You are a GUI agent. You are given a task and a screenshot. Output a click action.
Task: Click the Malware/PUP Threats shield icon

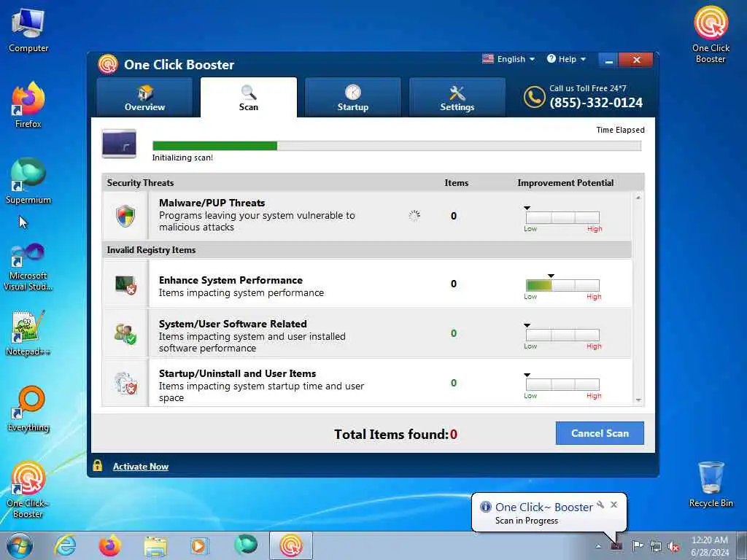[125, 216]
